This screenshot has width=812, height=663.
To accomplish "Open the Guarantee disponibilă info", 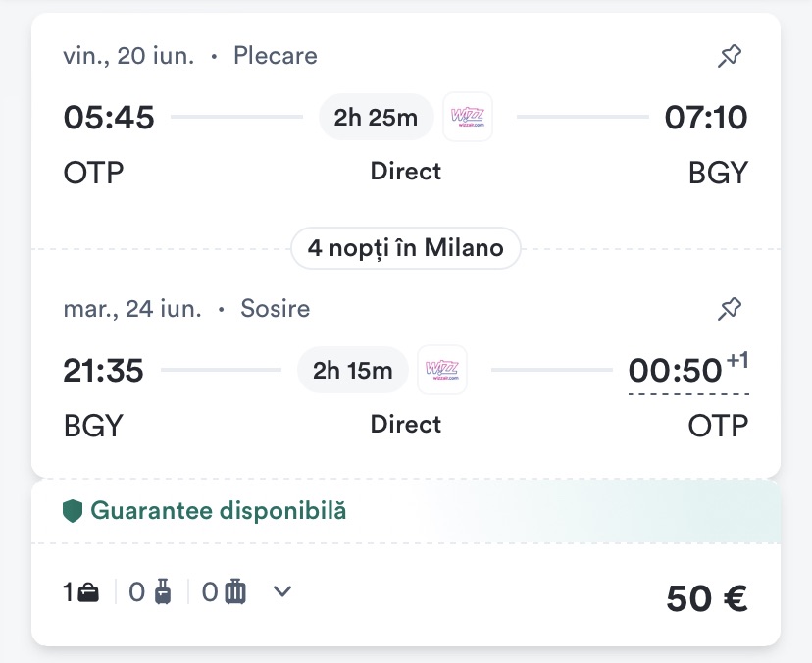I will tap(218, 511).
